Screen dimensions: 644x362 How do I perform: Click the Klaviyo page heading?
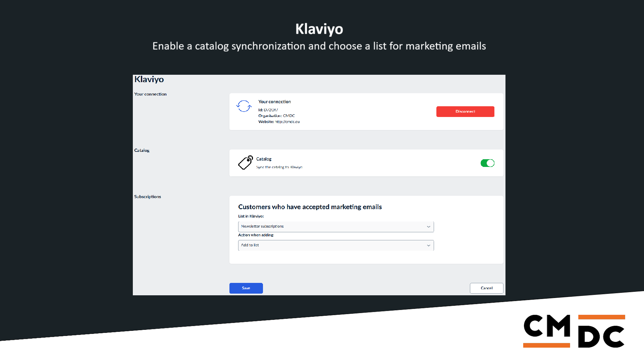pyautogui.click(x=149, y=79)
